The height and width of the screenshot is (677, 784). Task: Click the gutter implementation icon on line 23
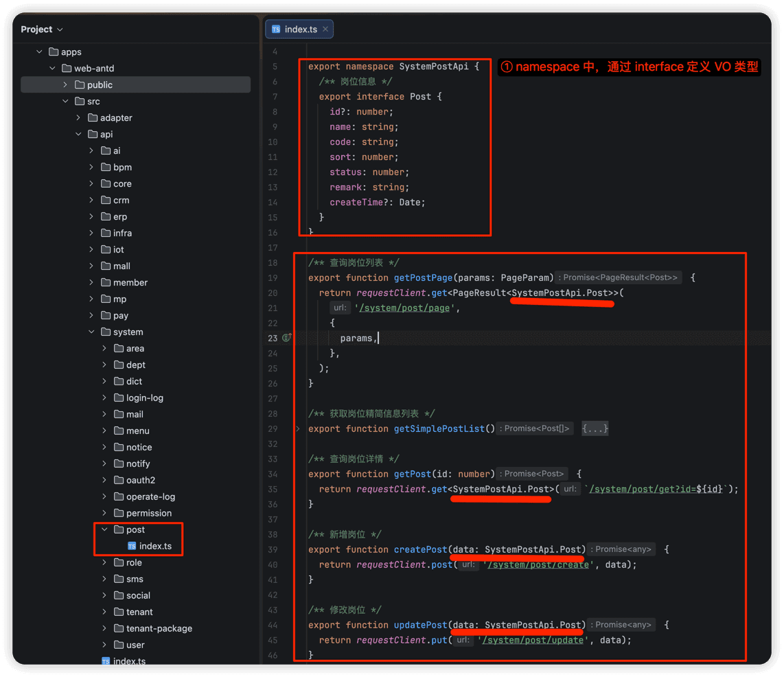click(286, 338)
